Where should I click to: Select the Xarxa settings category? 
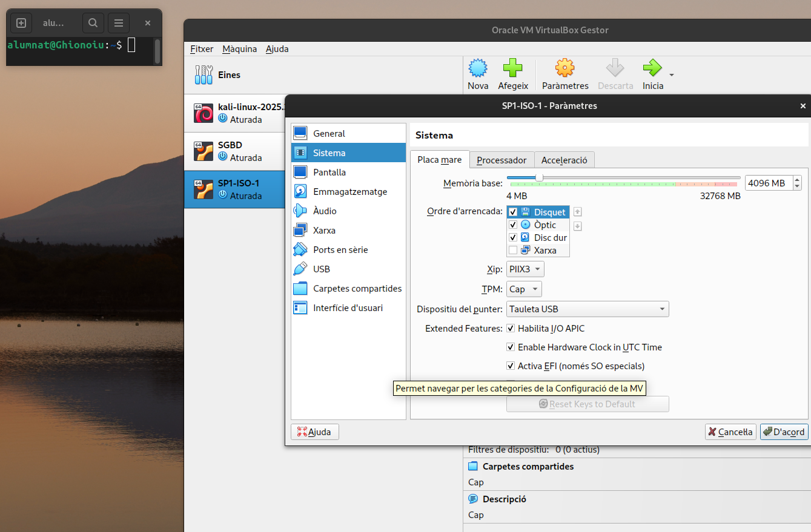coord(324,231)
